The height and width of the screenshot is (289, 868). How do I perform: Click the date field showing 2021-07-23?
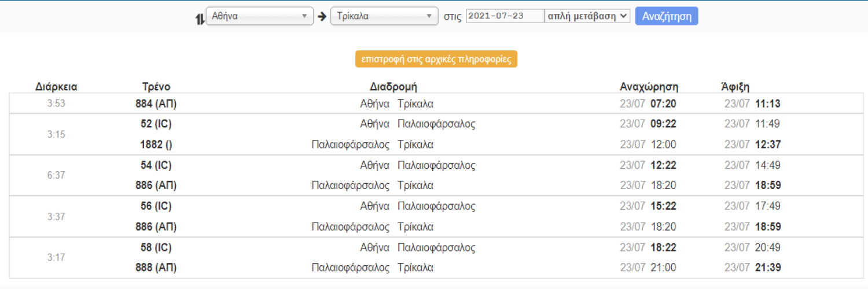point(505,16)
